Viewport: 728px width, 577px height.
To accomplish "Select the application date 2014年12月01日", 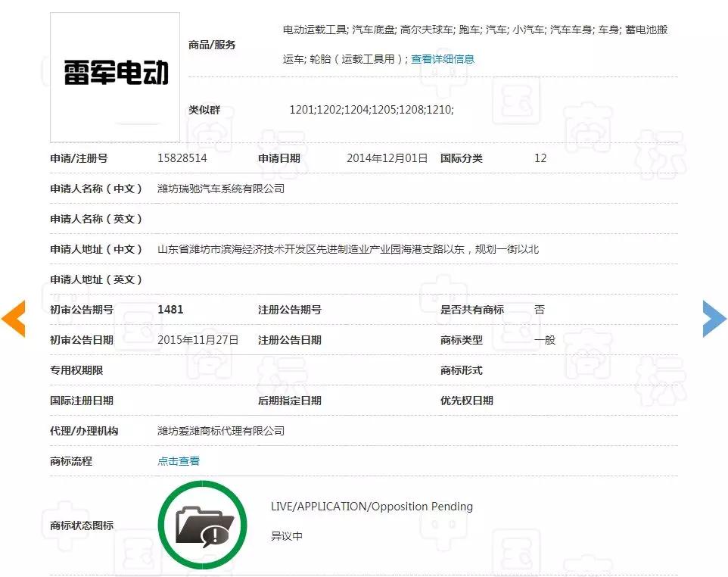I will (387, 158).
